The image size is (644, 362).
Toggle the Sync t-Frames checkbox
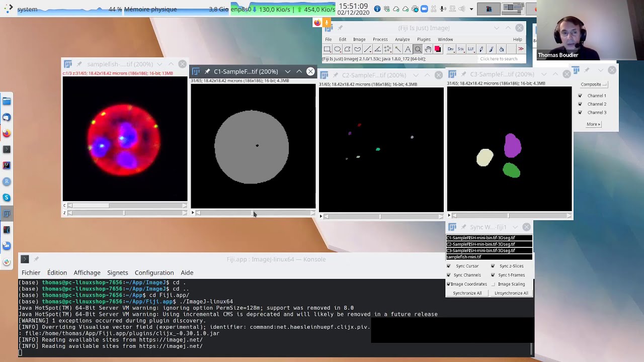pyautogui.click(x=493, y=275)
